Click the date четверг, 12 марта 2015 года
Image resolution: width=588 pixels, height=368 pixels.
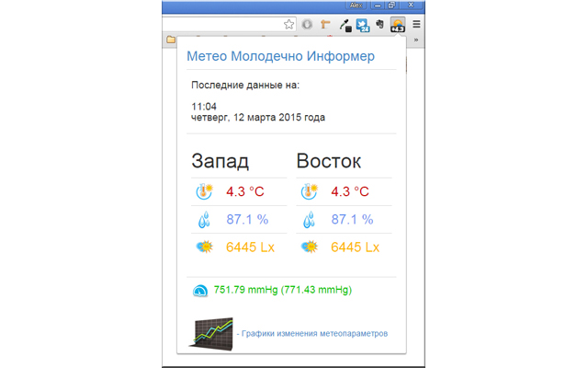coord(258,118)
